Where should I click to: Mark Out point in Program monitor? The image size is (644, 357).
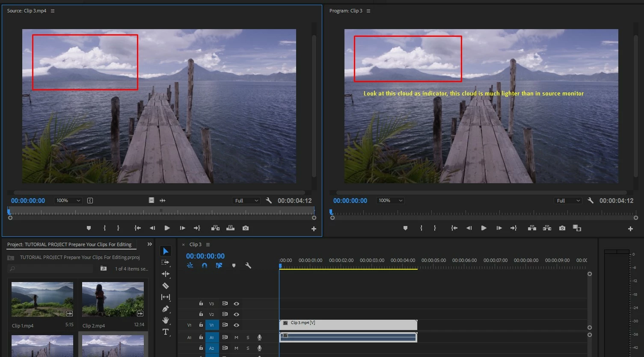[x=435, y=228]
